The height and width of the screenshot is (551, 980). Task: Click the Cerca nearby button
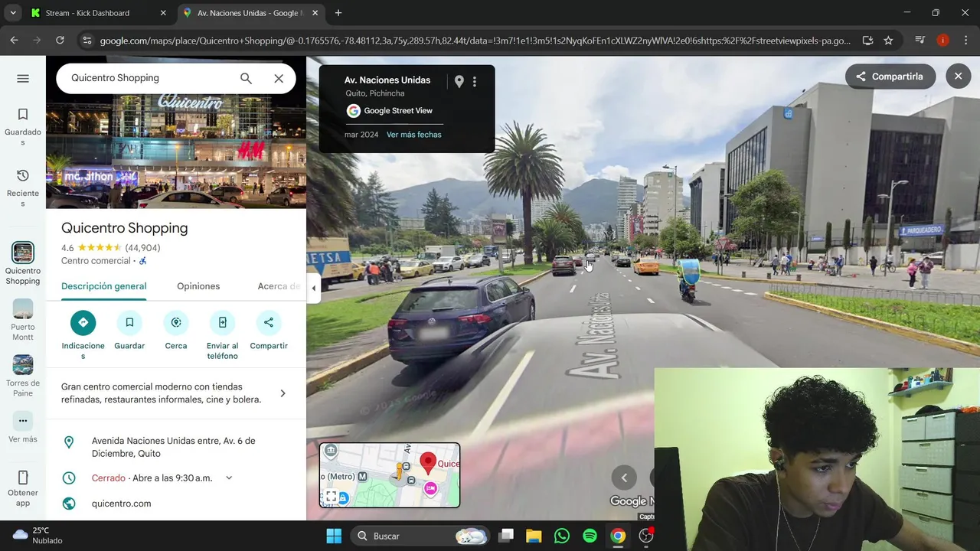176,331
